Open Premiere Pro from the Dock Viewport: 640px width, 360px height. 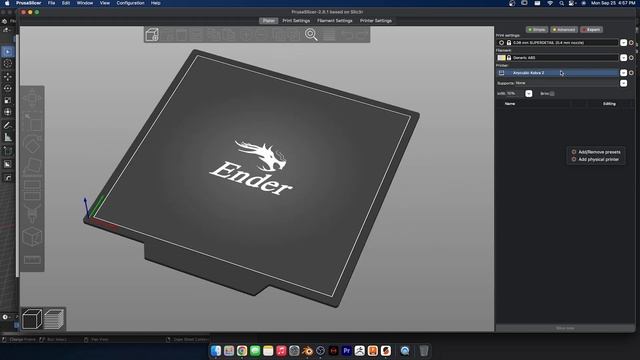point(347,351)
